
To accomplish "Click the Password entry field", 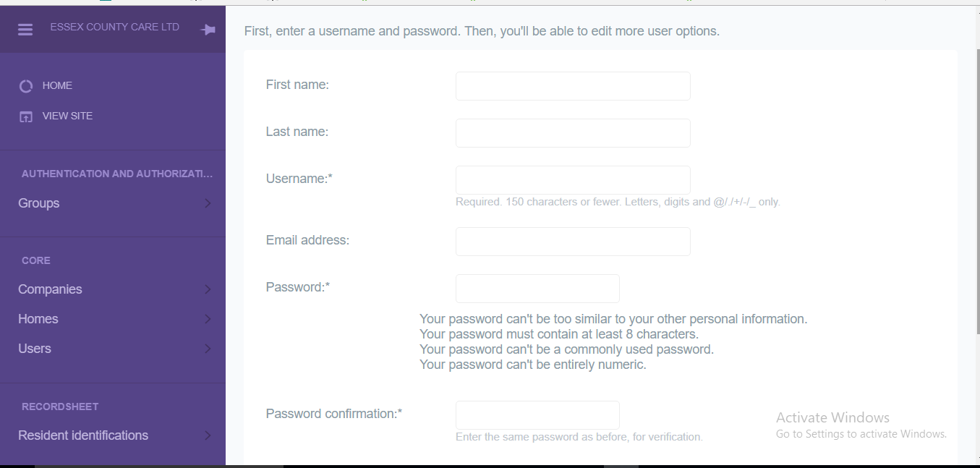I will pos(537,289).
